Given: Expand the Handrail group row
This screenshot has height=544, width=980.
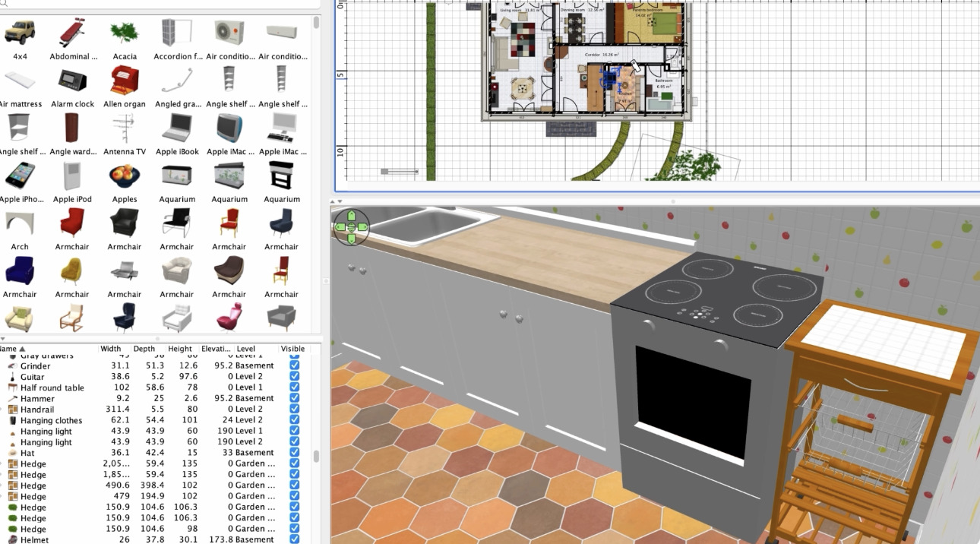Looking at the screenshot, I should click(2, 409).
